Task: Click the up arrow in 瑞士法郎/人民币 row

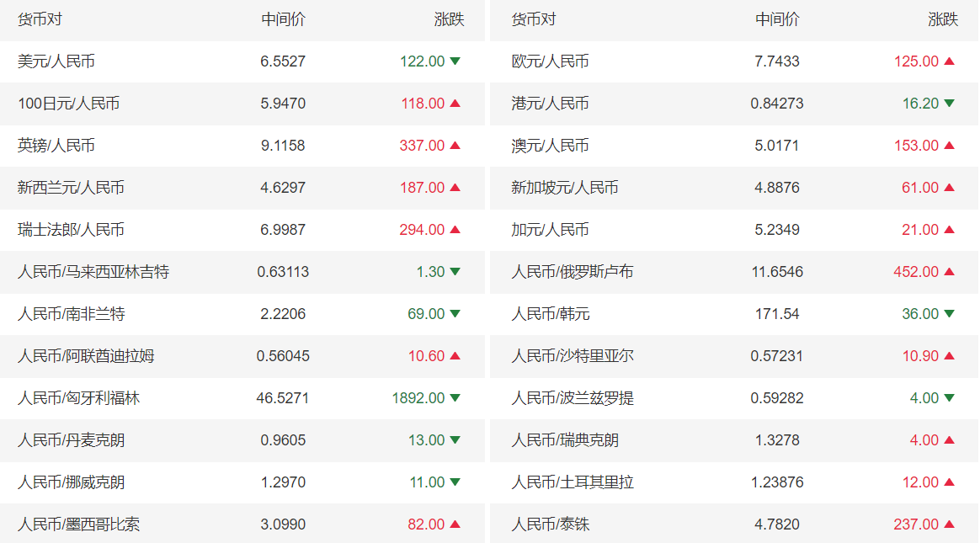Action: click(x=455, y=229)
